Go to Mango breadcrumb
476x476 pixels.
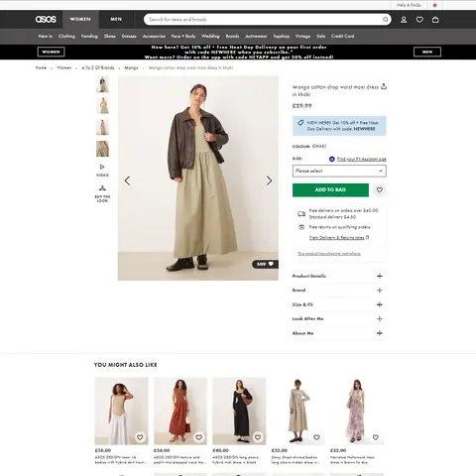(131, 67)
